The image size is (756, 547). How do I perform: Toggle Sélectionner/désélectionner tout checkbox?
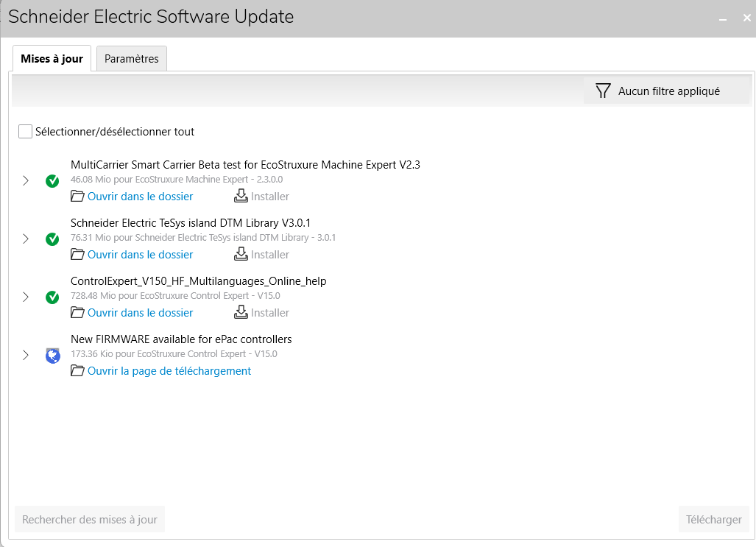point(26,132)
